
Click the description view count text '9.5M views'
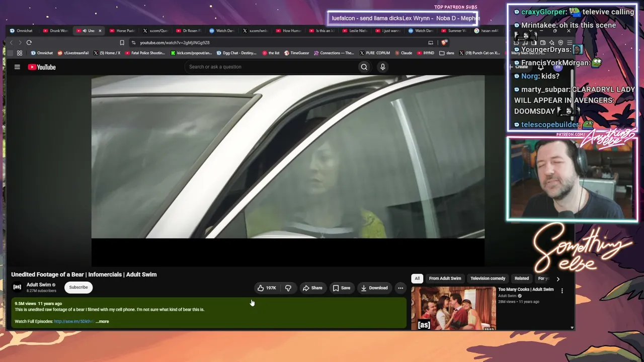click(x=25, y=304)
